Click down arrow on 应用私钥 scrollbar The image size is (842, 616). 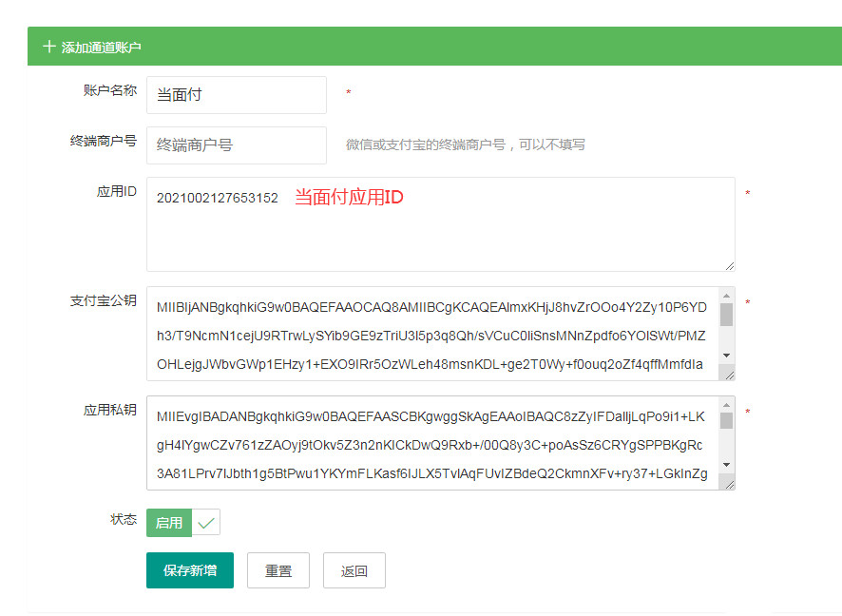pos(726,465)
